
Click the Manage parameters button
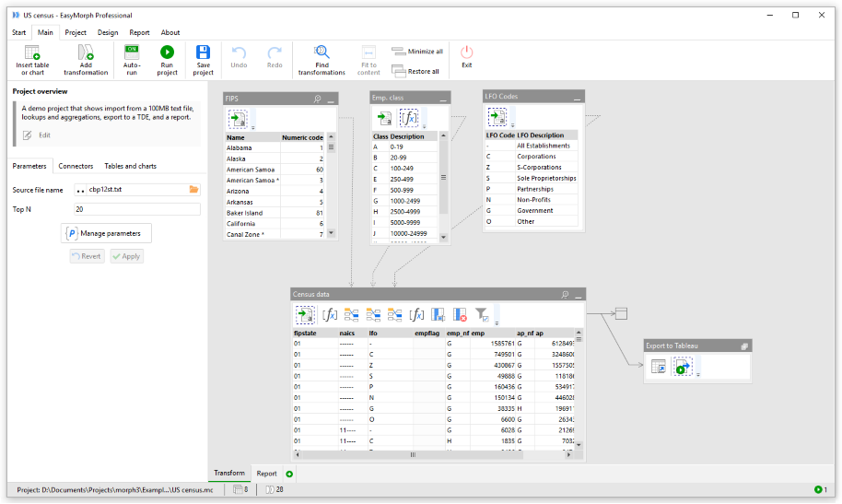(x=106, y=233)
